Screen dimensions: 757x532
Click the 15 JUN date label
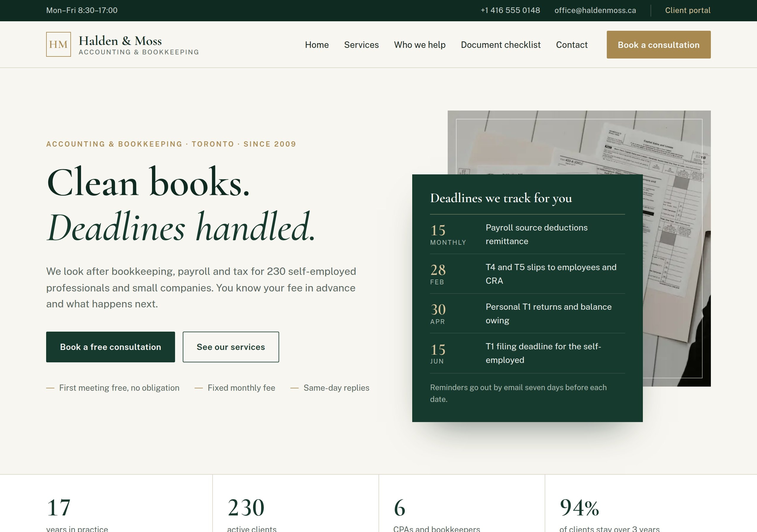(x=438, y=354)
